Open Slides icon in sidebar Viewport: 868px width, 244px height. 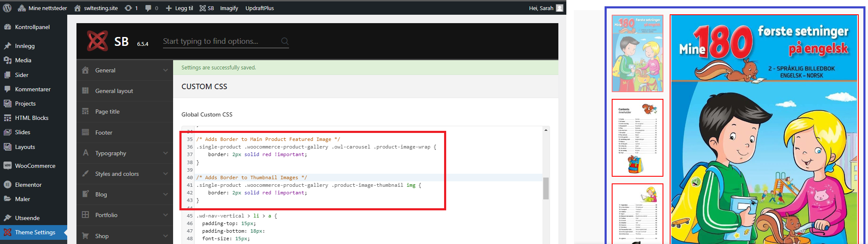8,132
